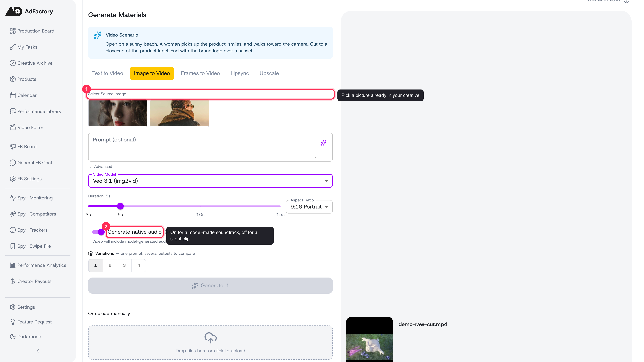Open the Video Model dropdown

click(210, 181)
